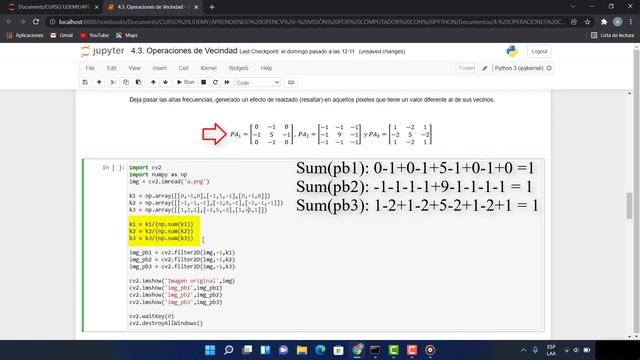Viewport: 640px width, 360px height.
Task: Open the Widgets menu
Action: pos(238,68)
